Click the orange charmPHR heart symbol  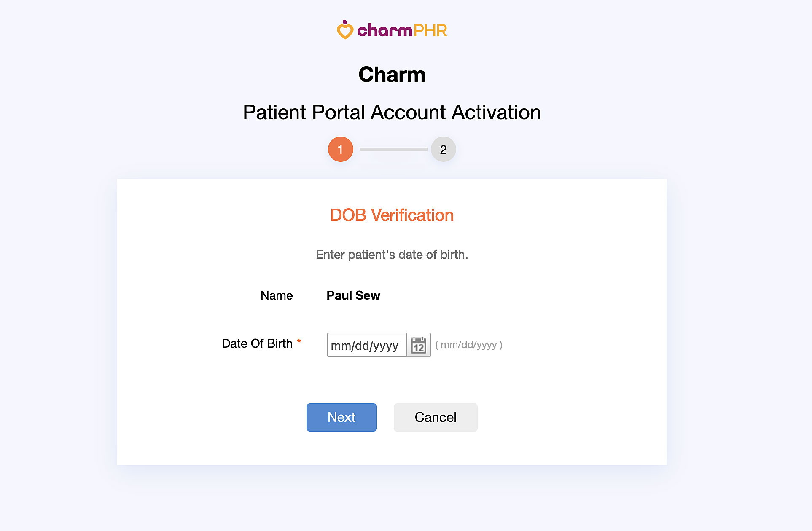point(346,29)
